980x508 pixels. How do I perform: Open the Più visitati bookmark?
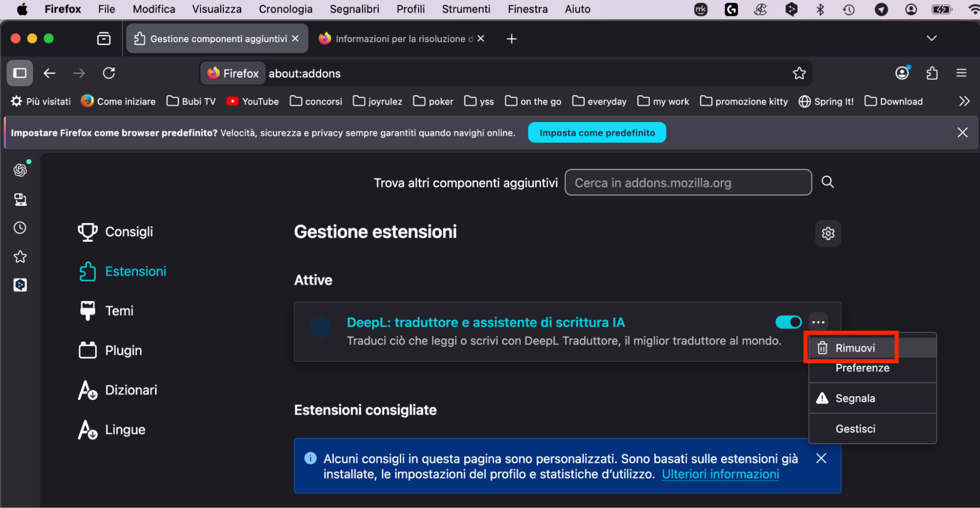click(41, 101)
